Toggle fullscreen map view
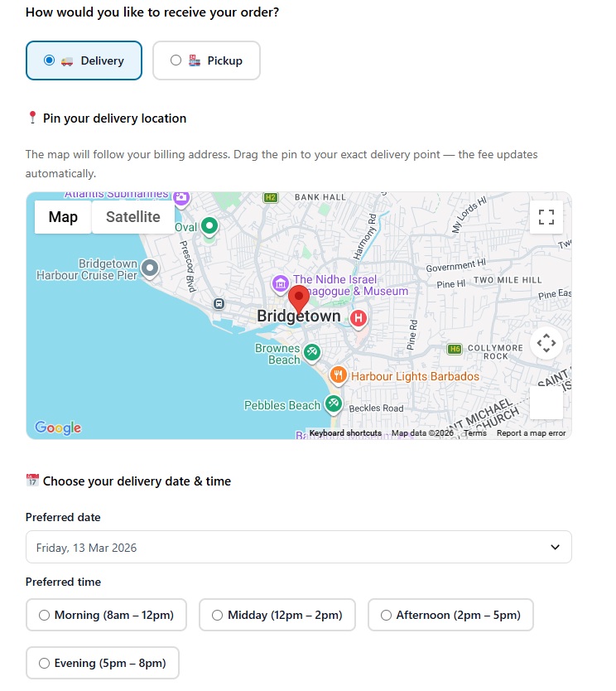 [x=546, y=217]
